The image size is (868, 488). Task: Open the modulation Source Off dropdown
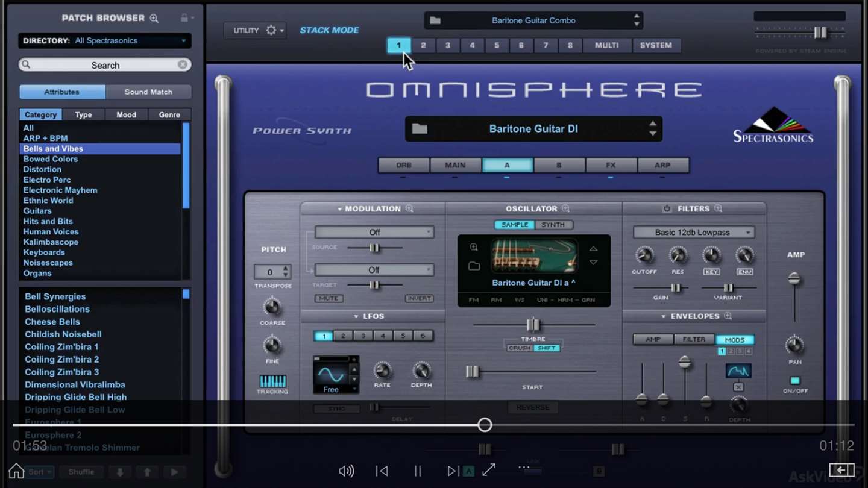pos(374,232)
